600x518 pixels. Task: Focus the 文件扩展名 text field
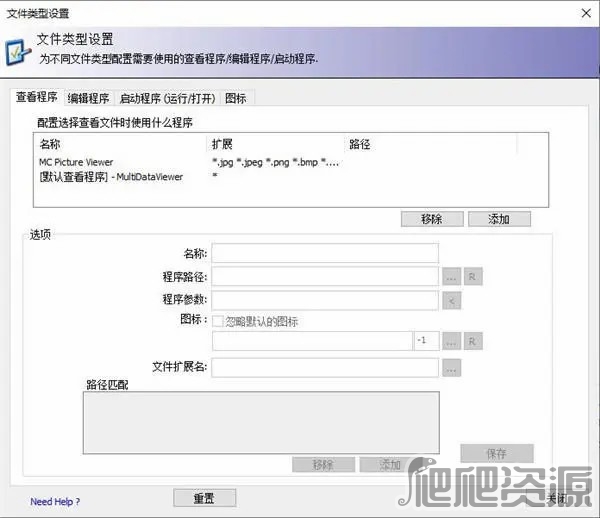point(324,368)
